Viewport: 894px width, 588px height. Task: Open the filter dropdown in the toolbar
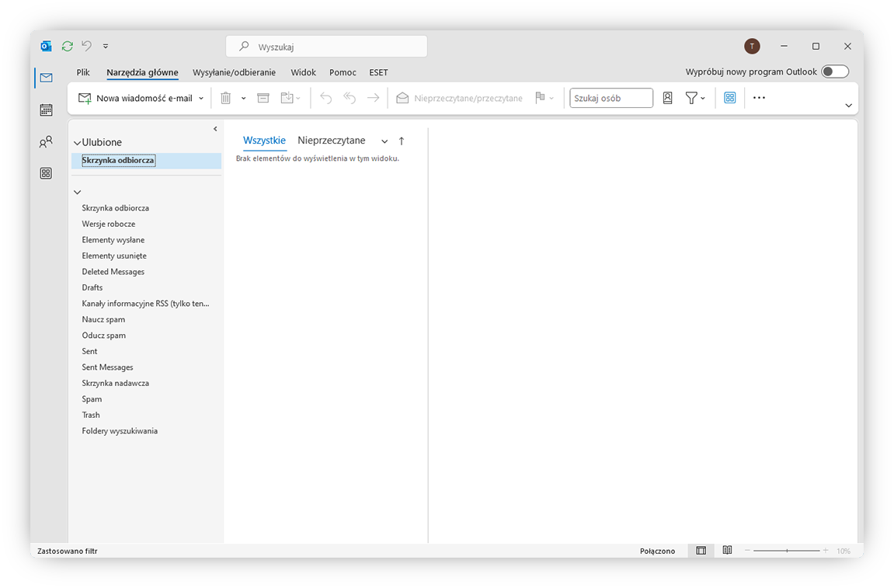click(x=694, y=97)
